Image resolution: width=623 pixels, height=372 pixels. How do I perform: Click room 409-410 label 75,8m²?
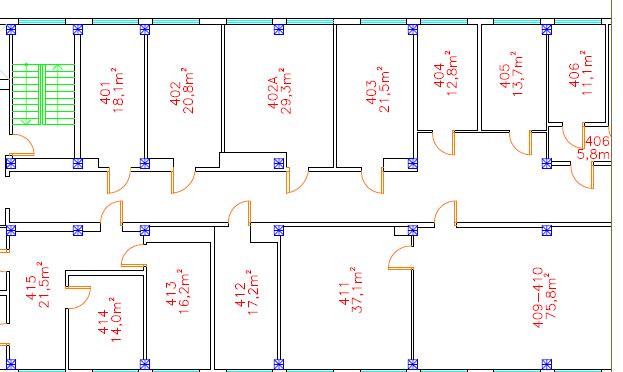coord(544,297)
